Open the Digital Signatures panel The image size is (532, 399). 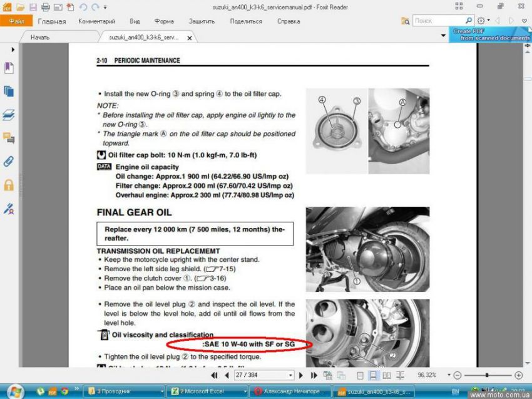click(x=9, y=208)
